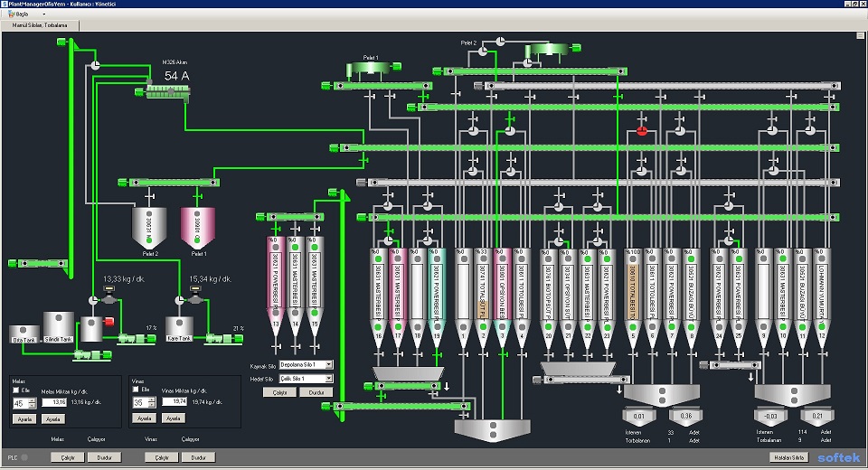Screen dimensions: 868x470
Task: Select pink silo number 17
Action: tap(398, 296)
